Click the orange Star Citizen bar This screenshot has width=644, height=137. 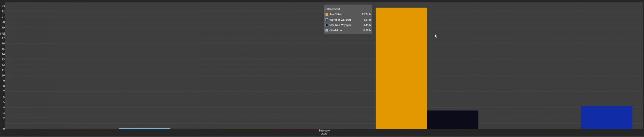401,68
